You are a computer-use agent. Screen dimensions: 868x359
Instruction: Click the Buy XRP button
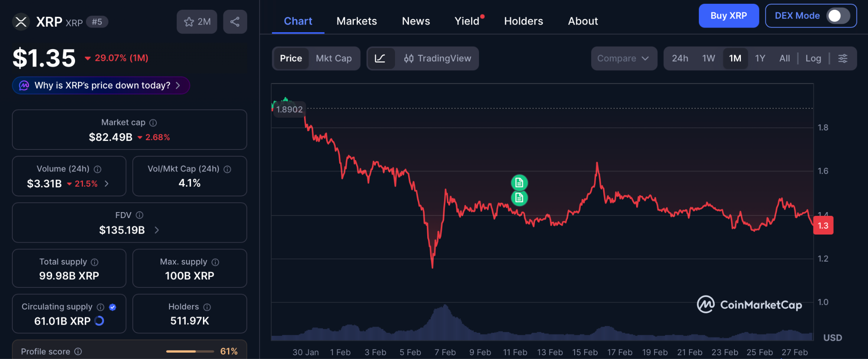(x=728, y=16)
